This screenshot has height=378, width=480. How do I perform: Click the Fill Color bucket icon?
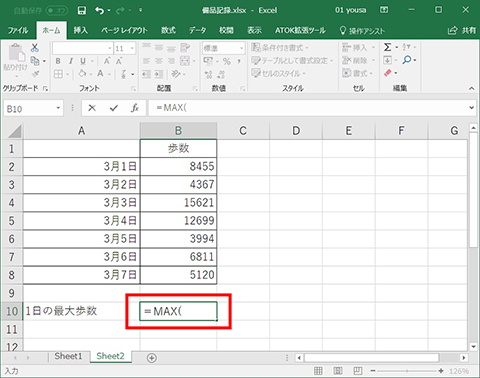[x=82, y=73]
